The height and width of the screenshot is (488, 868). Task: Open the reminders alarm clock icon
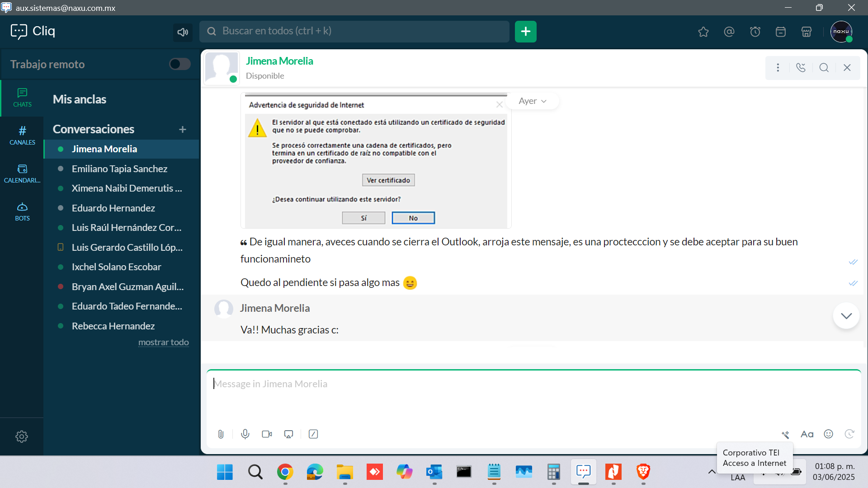click(x=755, y=32)
